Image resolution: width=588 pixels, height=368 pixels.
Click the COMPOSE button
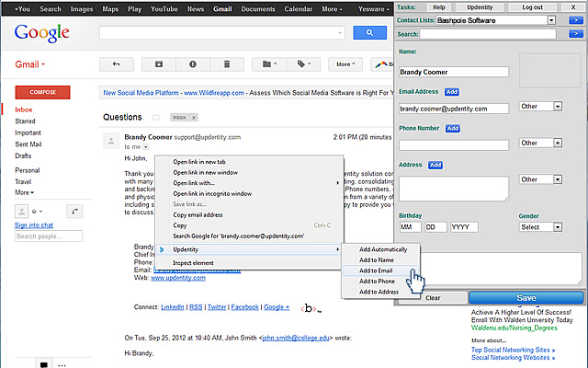click(42, 92)
